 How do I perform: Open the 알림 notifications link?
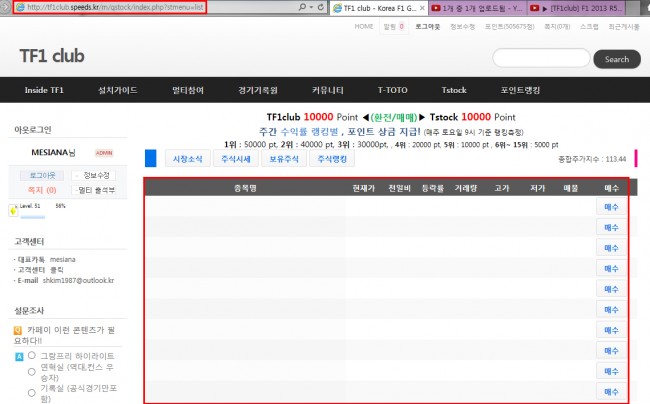coord(394,27)
